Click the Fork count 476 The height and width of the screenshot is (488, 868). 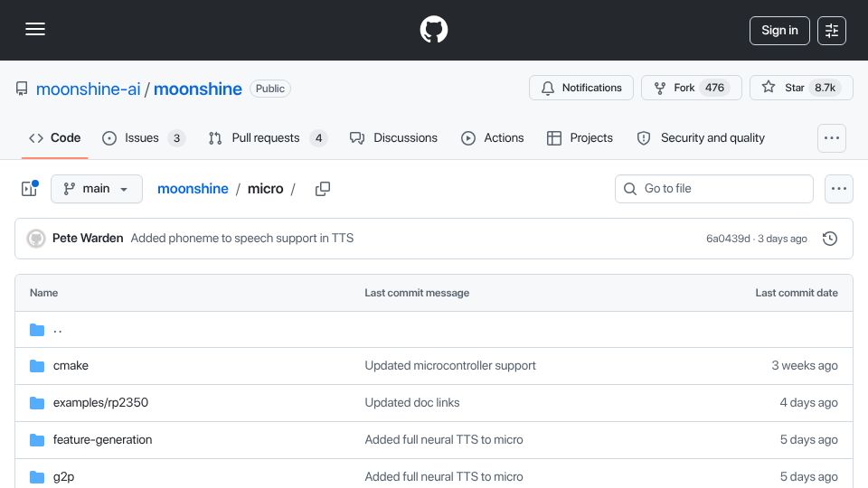(714, 88)
